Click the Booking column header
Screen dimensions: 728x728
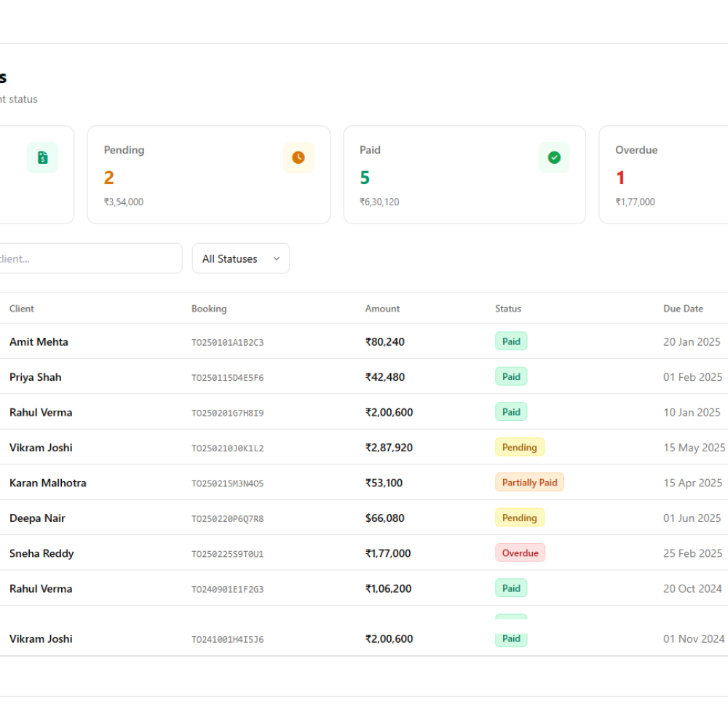(209, 309)
